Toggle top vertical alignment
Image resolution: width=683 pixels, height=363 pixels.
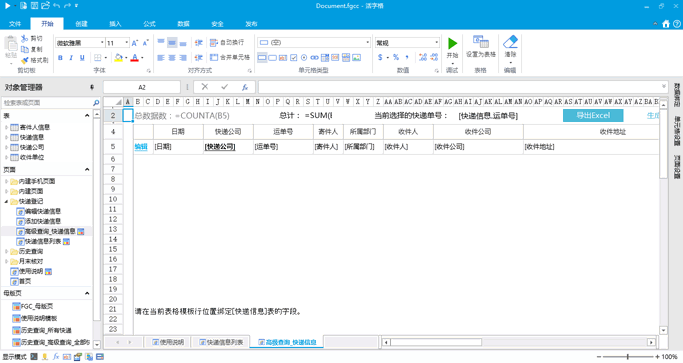[x=161, y=42]
